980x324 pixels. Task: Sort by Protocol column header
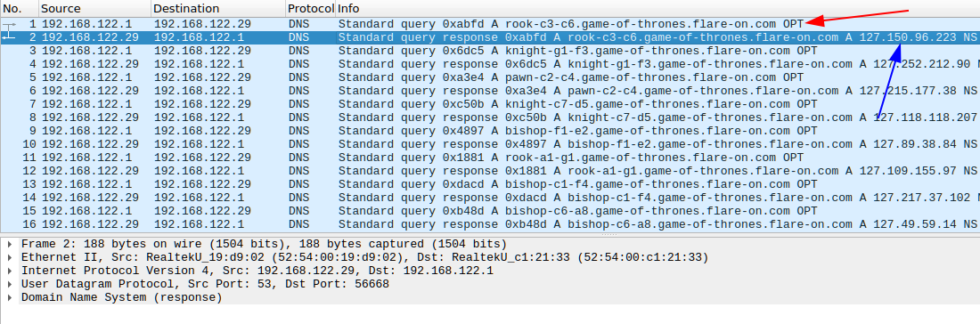pos(311,9)
